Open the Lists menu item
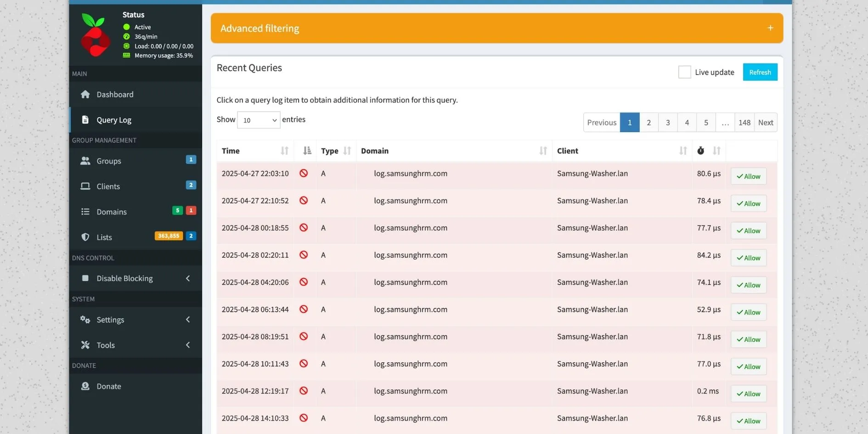 pyautogui.click(x=135, y=237)
